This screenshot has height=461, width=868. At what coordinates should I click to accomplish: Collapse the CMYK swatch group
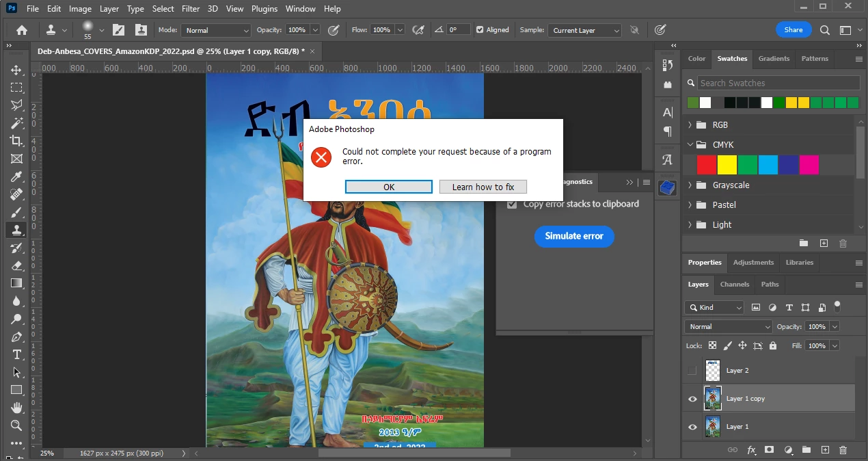(x=690, y=145)
